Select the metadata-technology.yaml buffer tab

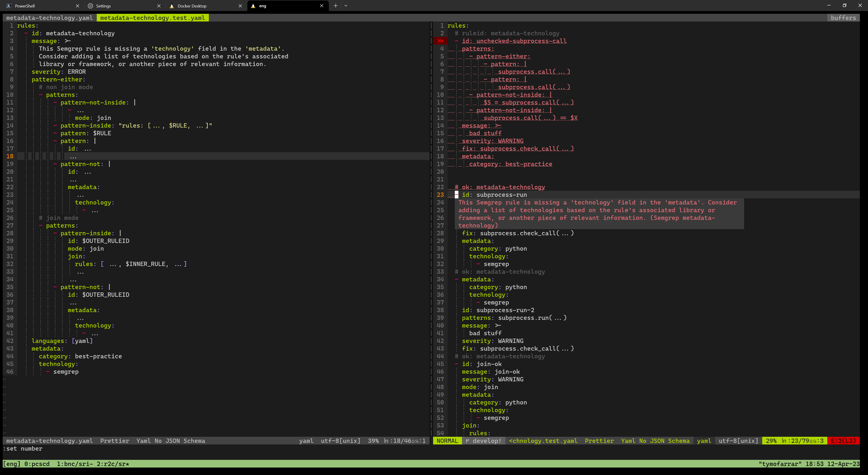click(x=50, y=18)
